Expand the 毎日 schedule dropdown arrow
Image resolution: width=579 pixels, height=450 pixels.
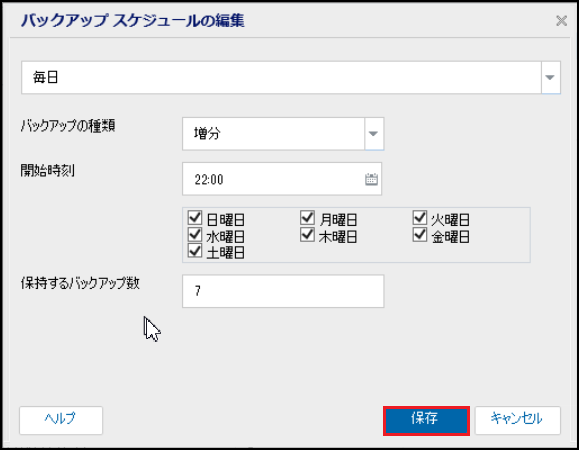tap(551, 78)
